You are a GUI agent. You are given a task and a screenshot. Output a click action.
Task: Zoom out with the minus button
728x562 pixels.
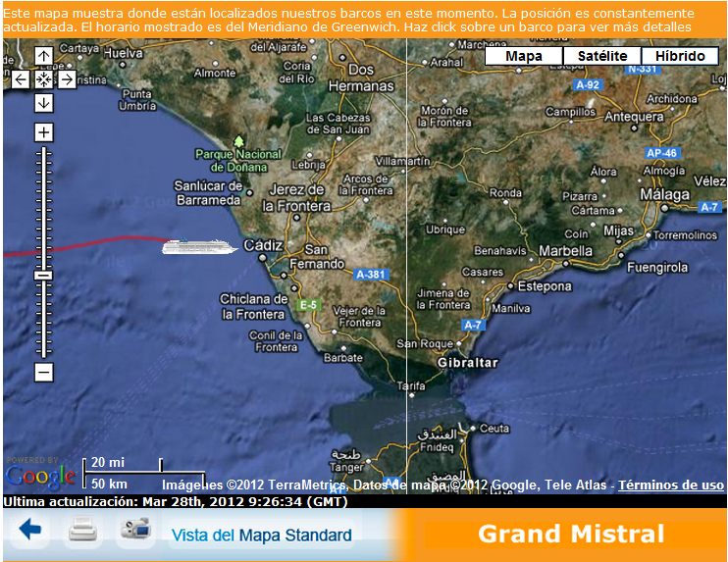[43, 372]
